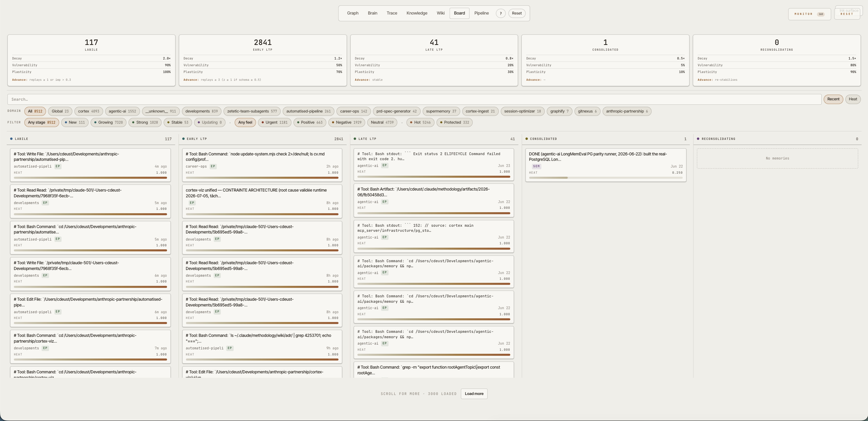Switch to the Brain tab
Image resolution: width=868 pixels, height=421 pixels.
[372, 13]
